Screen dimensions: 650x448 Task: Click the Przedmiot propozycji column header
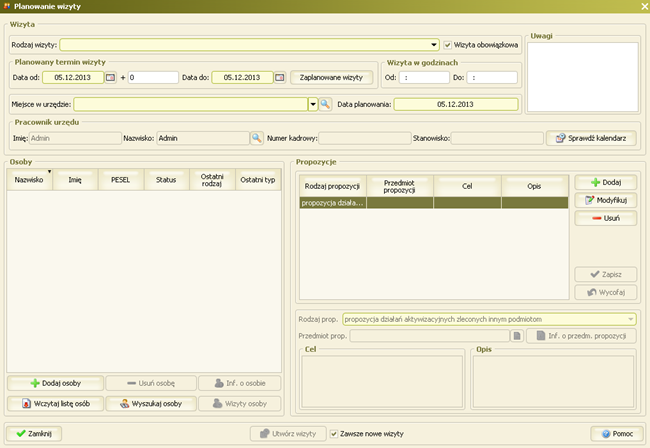pos(400,186)
